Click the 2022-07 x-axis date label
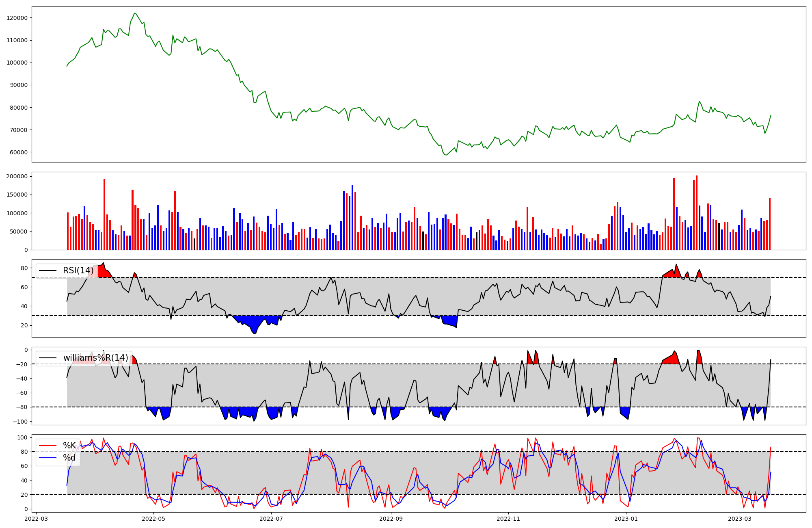This screenshot has width=812, height=528. pos(271,519)
